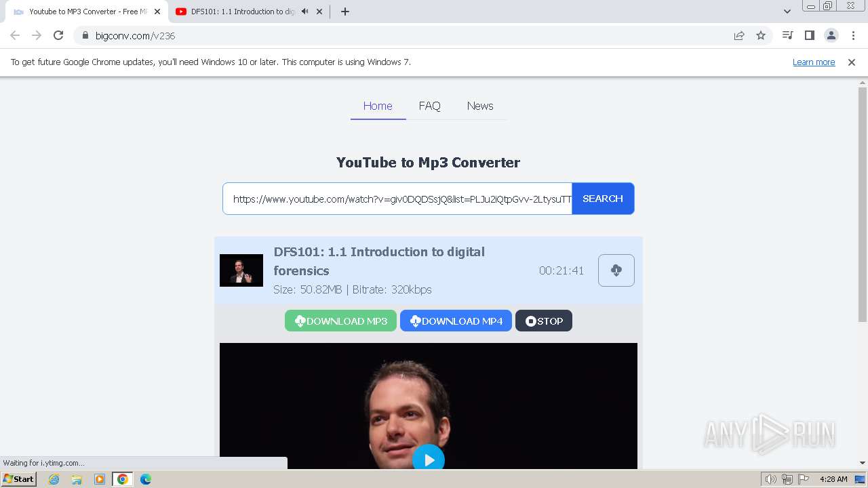Click the Chrome taskbar icon
868x488 pixels.
[123, 479]
